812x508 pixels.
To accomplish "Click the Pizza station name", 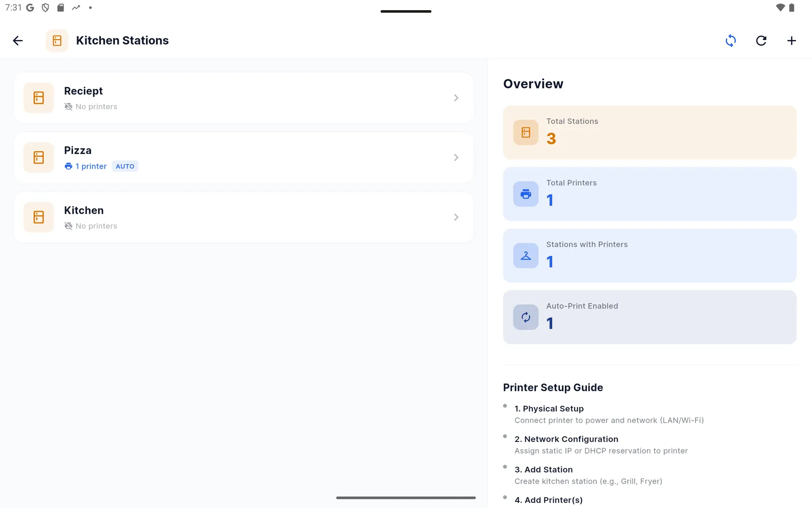I will coord(78,150).
